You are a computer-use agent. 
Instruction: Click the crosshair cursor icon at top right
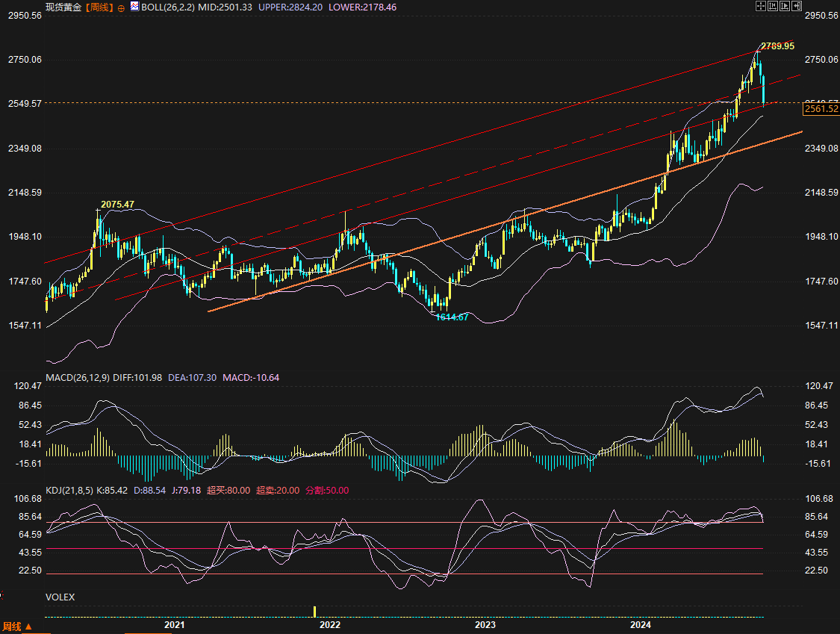761,6
